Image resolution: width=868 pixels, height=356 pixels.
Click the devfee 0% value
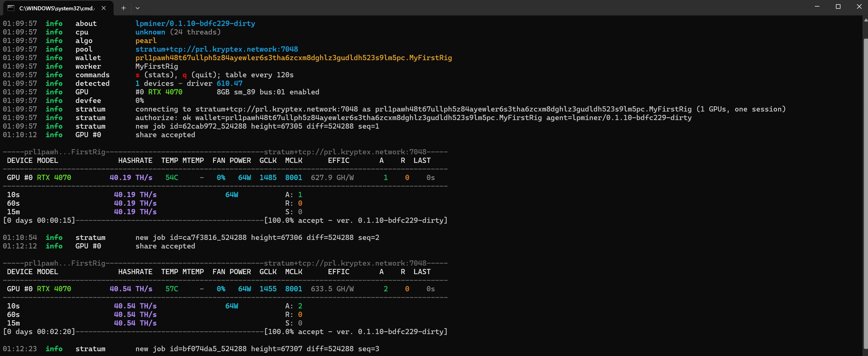(140, 100)
